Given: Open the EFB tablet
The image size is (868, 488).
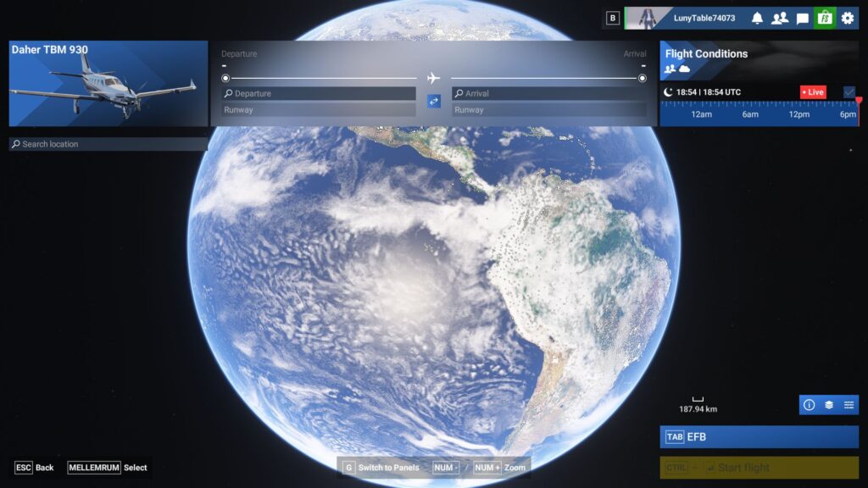Looking at the screenshot, I should (759, 437).
